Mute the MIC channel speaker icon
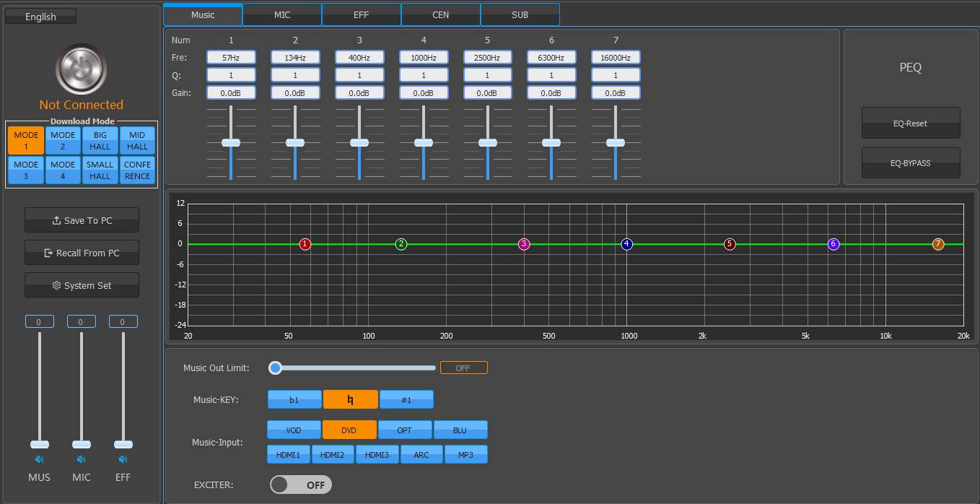The image size is (980, 504). [81, 459]
